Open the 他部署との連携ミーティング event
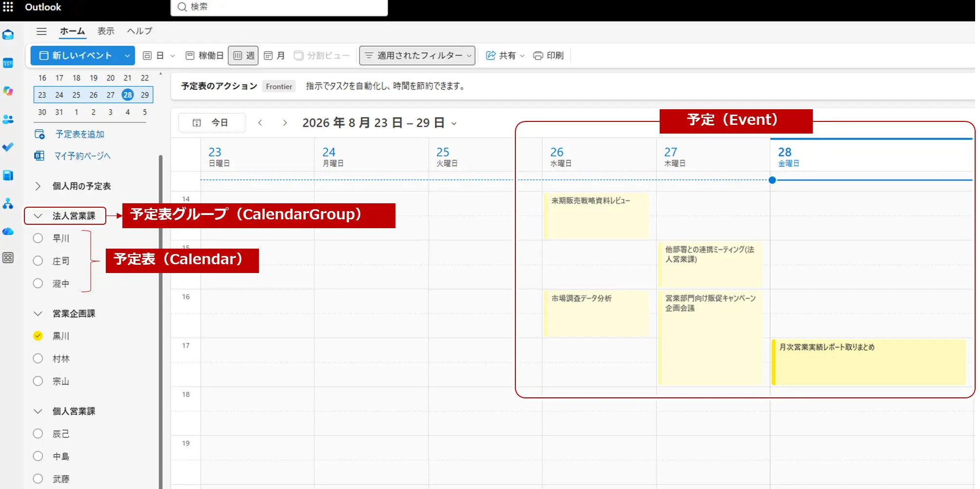Screen dimensions: 980x489 pos(710,264)
